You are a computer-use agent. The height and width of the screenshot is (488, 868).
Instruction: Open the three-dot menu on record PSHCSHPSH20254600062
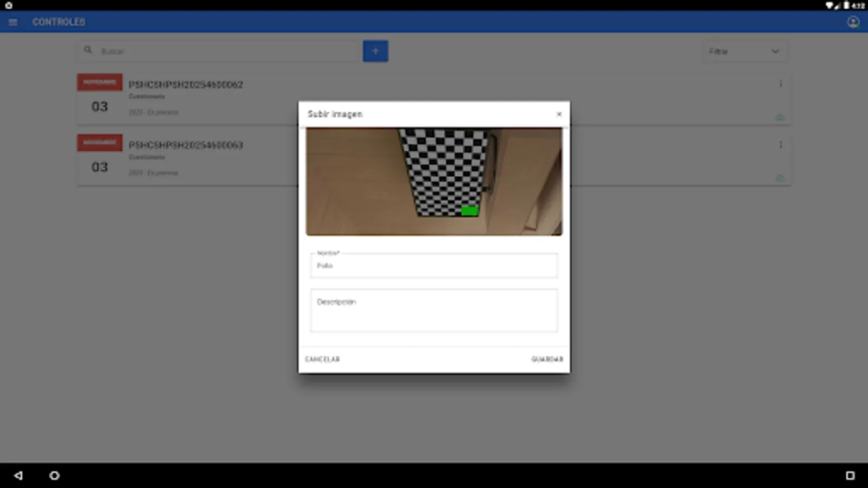pos(781,84)
